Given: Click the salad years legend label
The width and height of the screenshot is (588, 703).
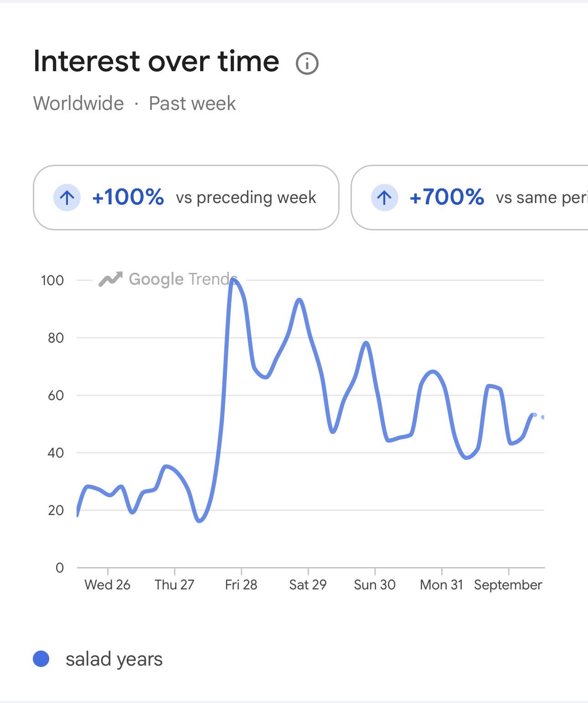Looking at the screenshot, I should coord(114,659).
